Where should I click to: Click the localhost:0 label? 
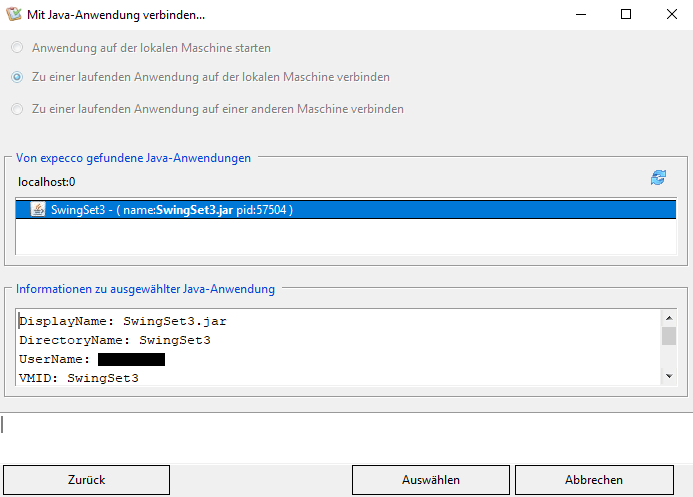point(46,182)
